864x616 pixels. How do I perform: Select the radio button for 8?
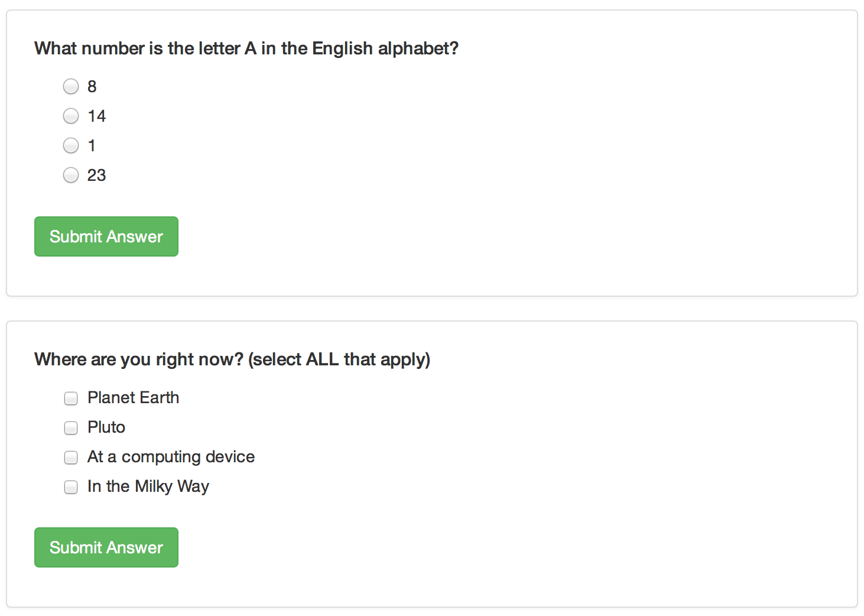71,87
